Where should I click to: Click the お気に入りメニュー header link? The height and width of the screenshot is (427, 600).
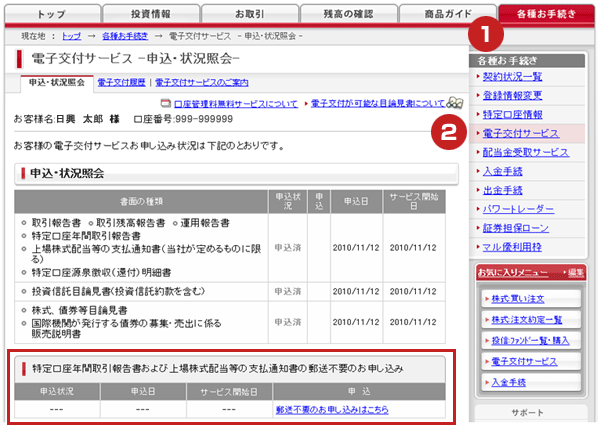(x=512, y=272)
